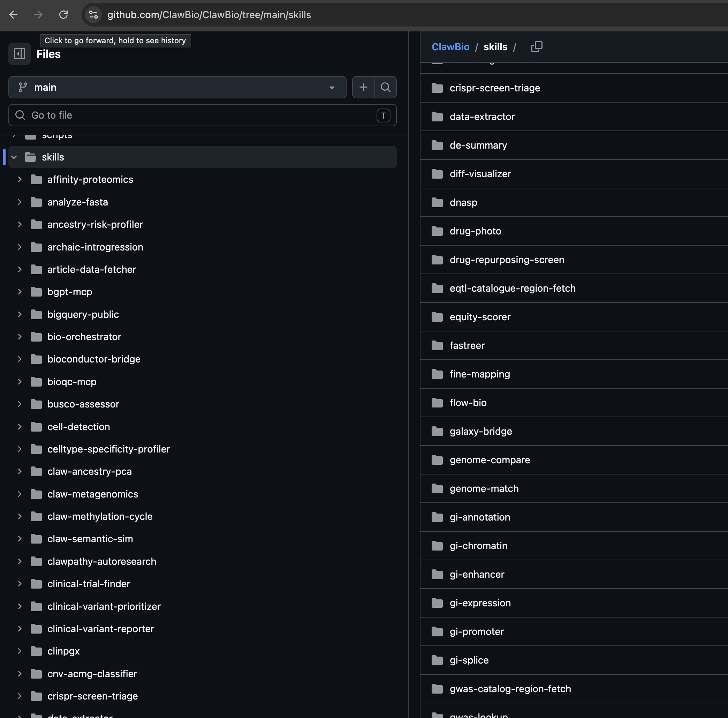Expand the archaic-introgression tree folder
The image size is (728, 718).
(20, 247)
